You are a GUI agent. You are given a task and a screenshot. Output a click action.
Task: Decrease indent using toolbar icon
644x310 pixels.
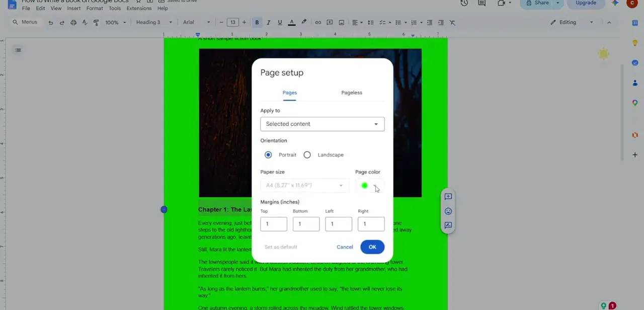(430, 22)
